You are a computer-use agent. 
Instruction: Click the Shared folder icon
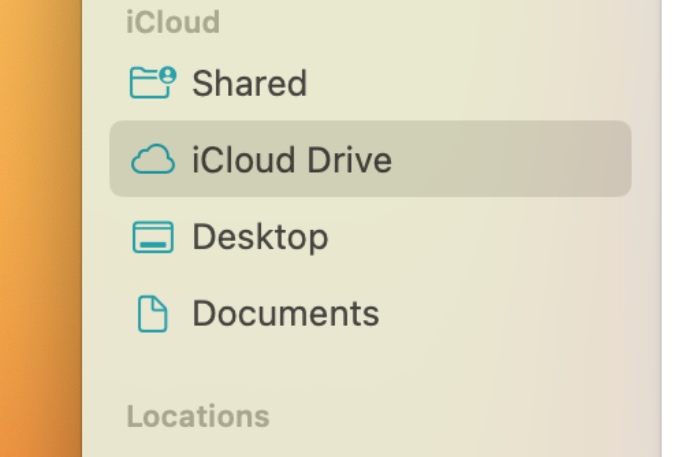pyautogui.click(x=150, y=83)
